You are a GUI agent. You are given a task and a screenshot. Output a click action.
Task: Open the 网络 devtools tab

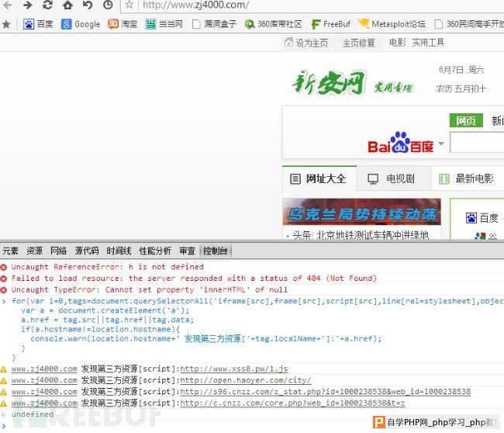coord(58,251)
